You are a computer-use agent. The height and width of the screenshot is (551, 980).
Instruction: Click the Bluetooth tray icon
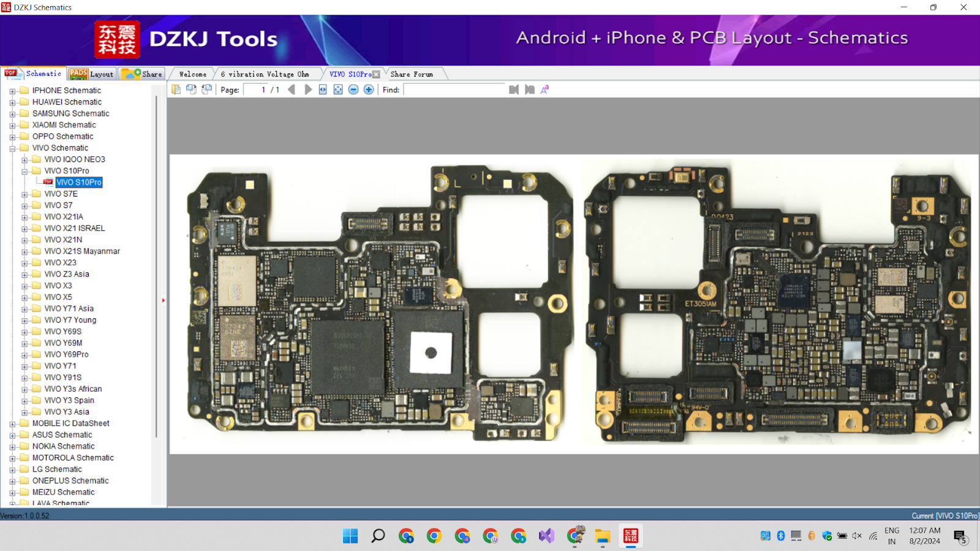coord(781,536)
